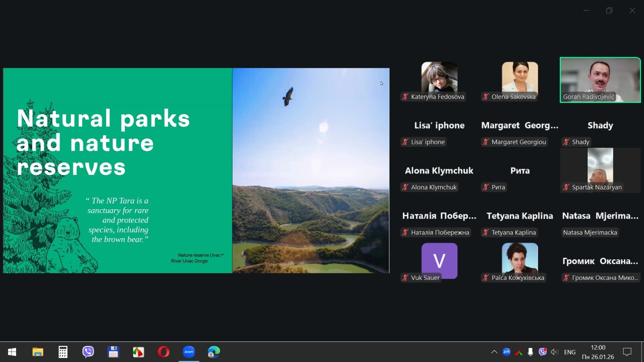644x362 pixels.
Task: Click the microphone icon in system tray
Action: pos(530,352)
